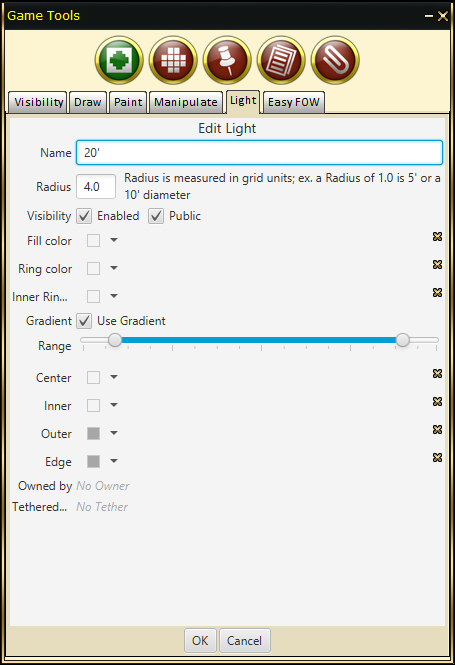Open the notes document icon
This screenshot has height=665, width=455.
pos(281,60)
